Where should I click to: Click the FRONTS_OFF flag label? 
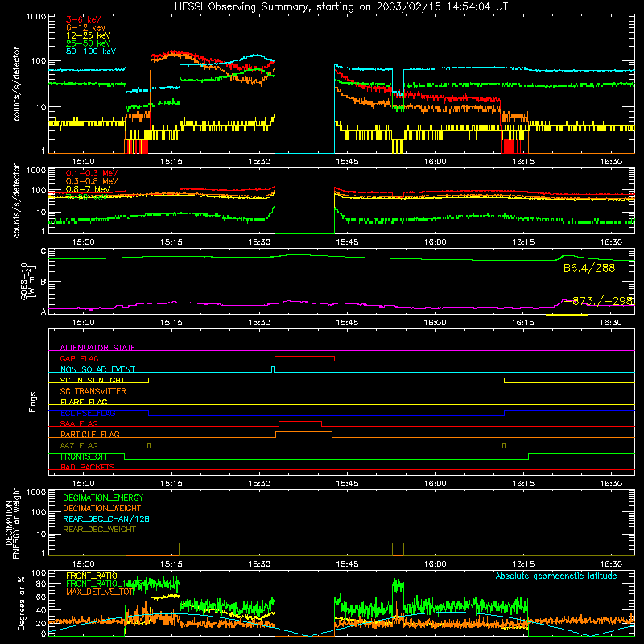85,456
